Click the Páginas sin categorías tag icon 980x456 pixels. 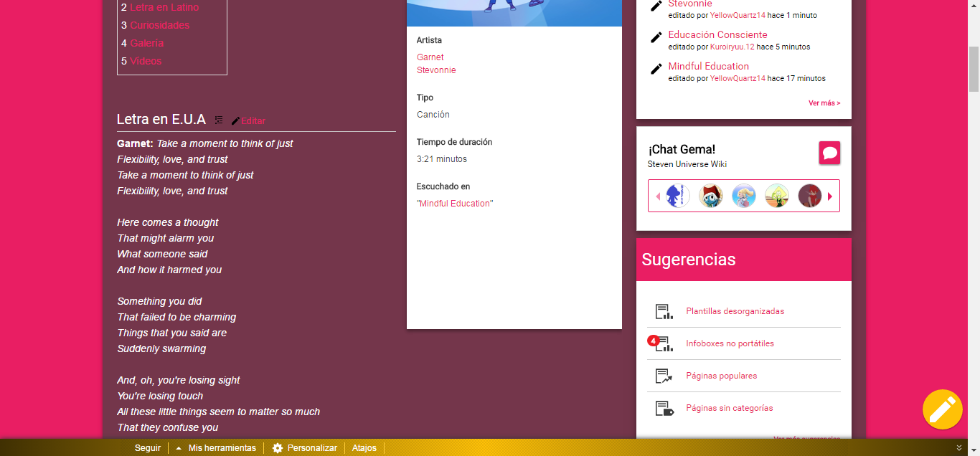click(x=664, y=408)
